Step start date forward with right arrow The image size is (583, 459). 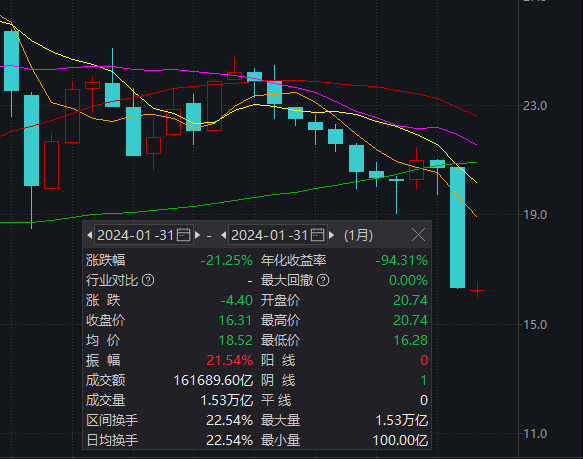point(198,235)
